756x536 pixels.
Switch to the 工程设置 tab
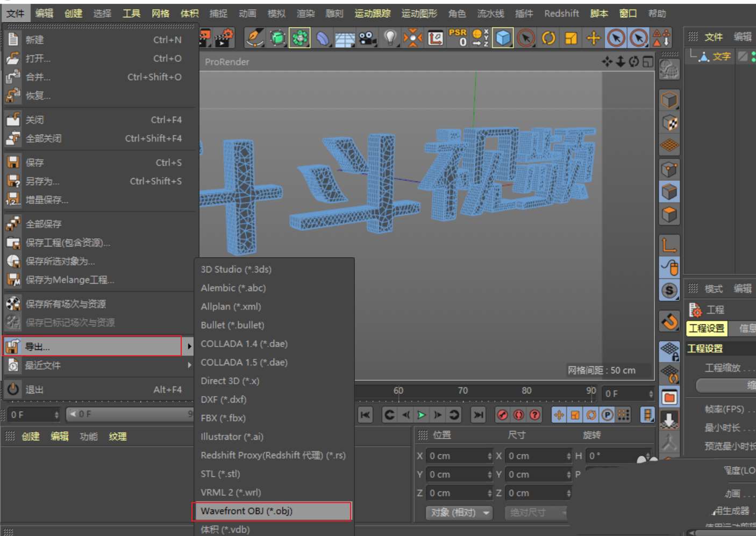click(x=707, y=328)
